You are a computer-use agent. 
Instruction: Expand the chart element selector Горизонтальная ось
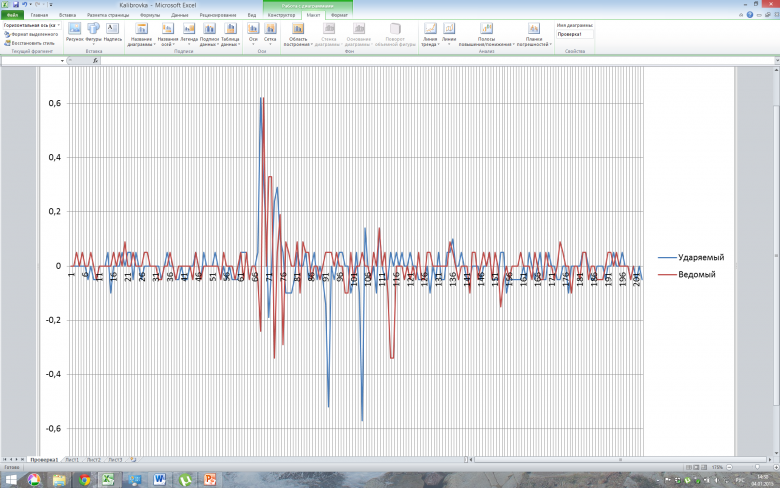pyautogui.click(x=59, y=25)
